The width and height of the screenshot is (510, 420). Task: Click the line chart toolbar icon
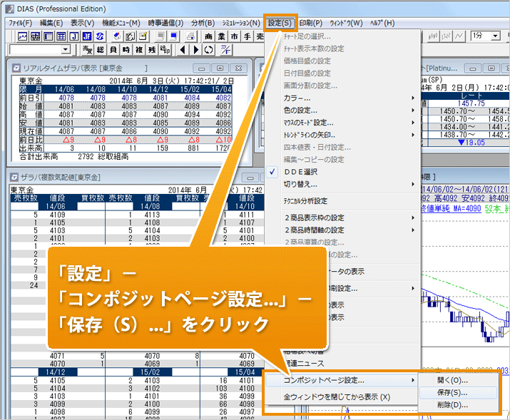(23, 36)
